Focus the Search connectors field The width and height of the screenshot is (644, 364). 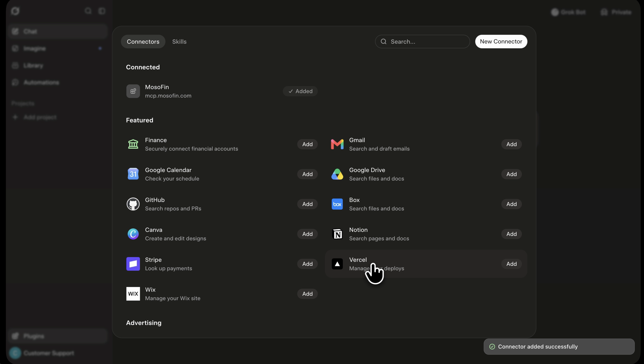click(x=422, y=41)
